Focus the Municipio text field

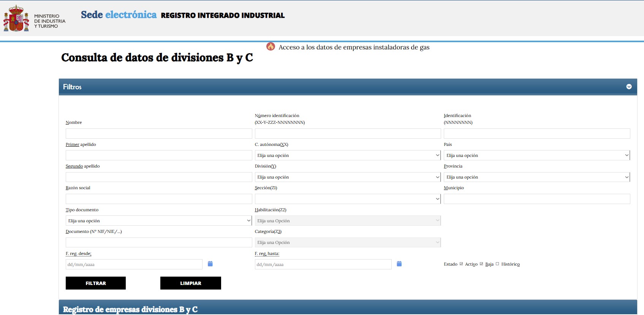536,199
